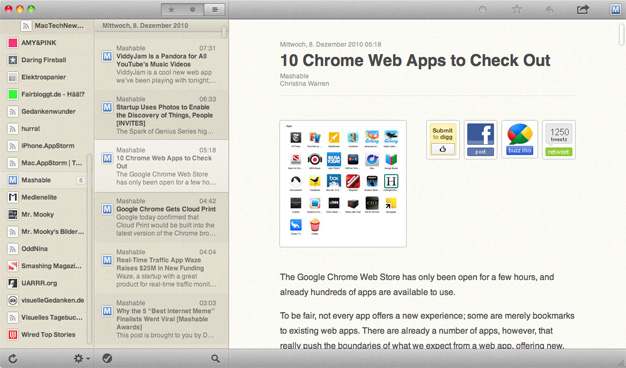
Task: Select the OddNina feed
Action: click(x=47, y=249)
